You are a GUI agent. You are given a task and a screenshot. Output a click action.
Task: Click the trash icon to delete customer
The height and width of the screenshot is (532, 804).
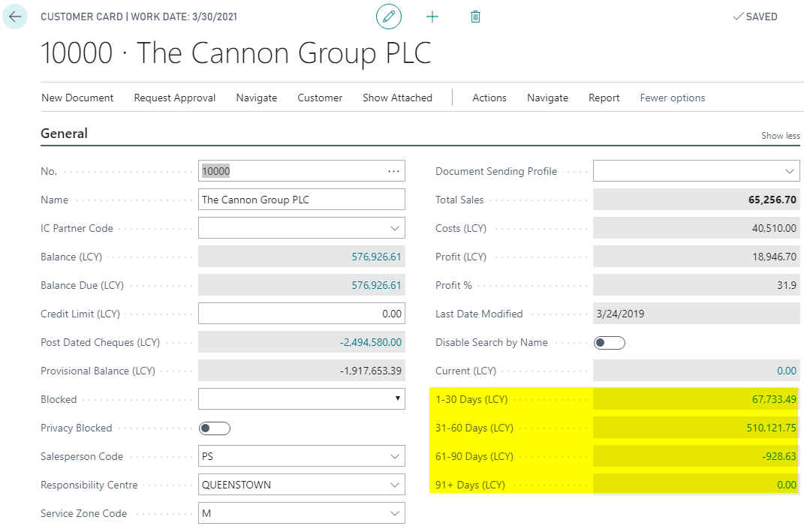[x=475, y=16]
